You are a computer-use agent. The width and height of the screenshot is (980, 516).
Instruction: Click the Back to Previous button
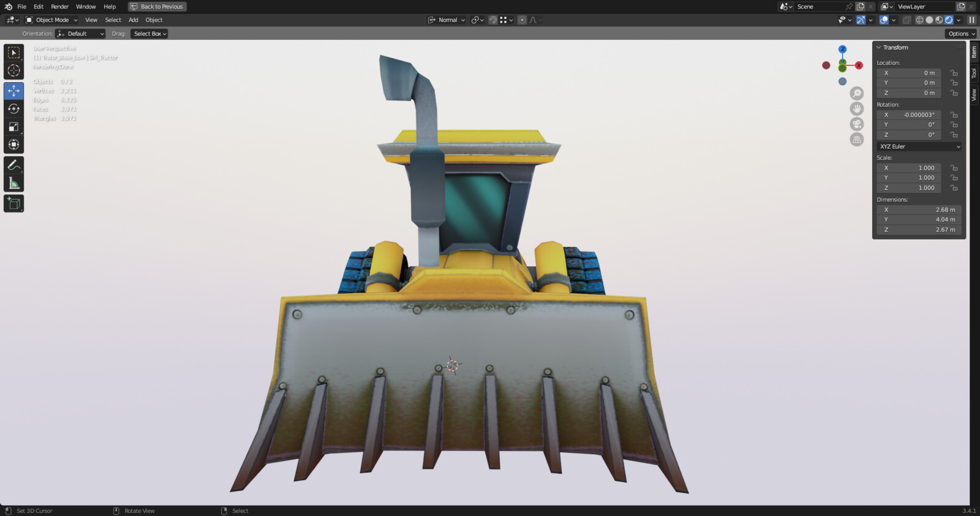[x=157, y=7]
